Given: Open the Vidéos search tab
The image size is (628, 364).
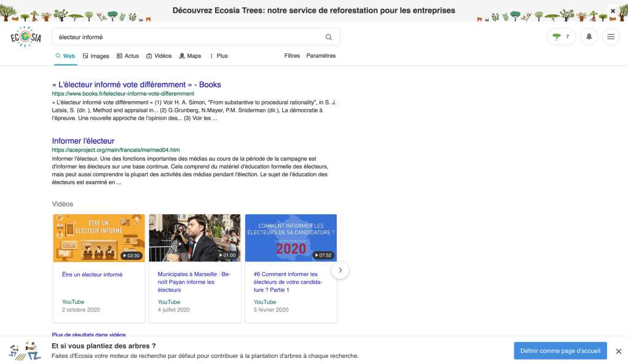Looking at the screenshot, I should pos(159,56).
